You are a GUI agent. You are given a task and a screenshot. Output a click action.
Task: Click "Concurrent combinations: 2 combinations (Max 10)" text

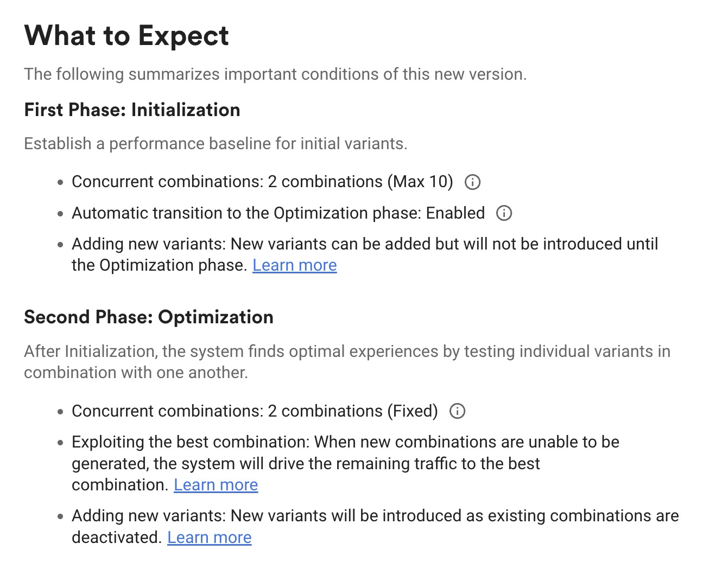[262, 182]
